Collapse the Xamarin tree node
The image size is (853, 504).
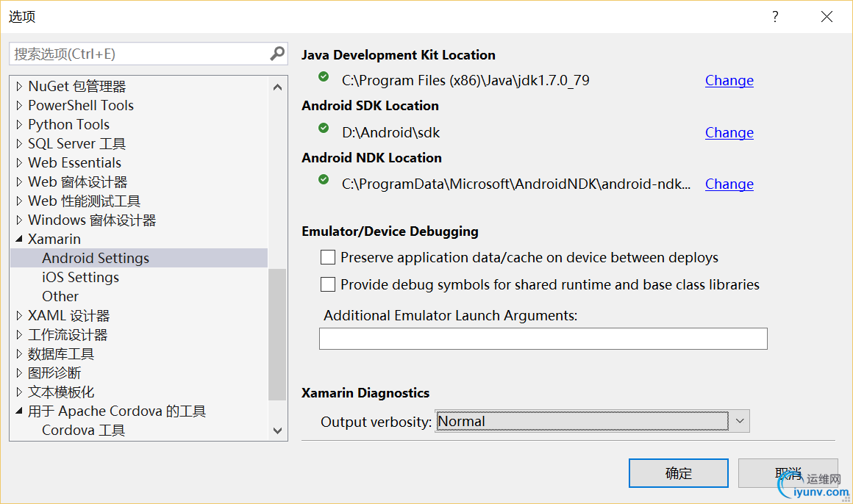click(19, 239)
